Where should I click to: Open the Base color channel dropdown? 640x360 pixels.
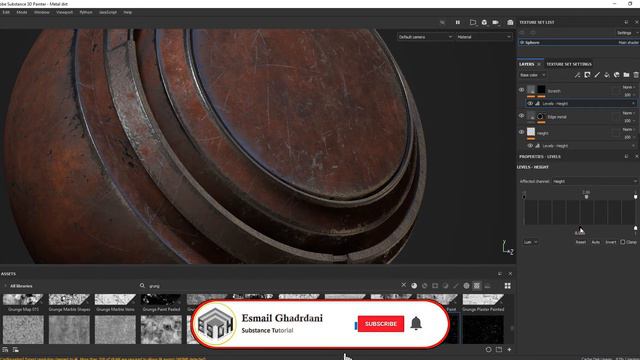[532, 75]
